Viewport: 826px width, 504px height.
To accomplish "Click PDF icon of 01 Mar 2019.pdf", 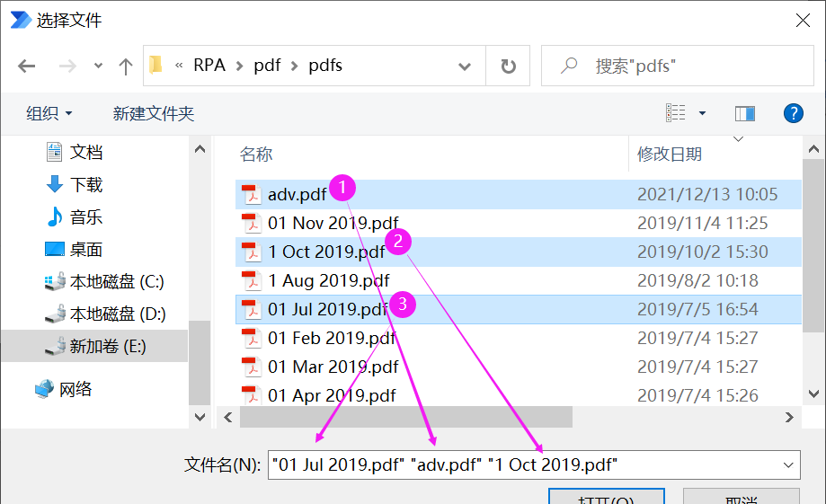I will click(x=252, y=367).
